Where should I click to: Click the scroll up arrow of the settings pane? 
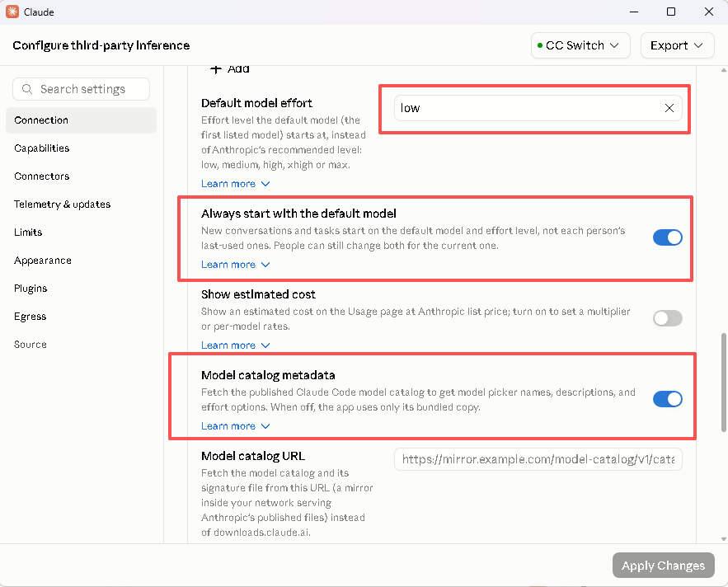pos(723,70)
